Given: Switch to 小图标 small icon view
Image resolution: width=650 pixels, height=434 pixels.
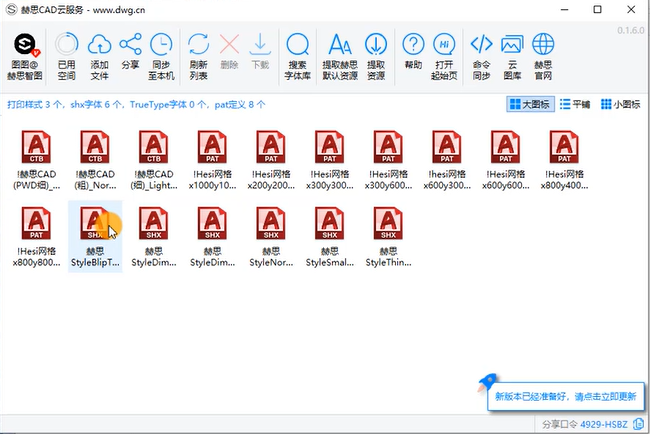Looking at the screenshot, I should point(621,104).
